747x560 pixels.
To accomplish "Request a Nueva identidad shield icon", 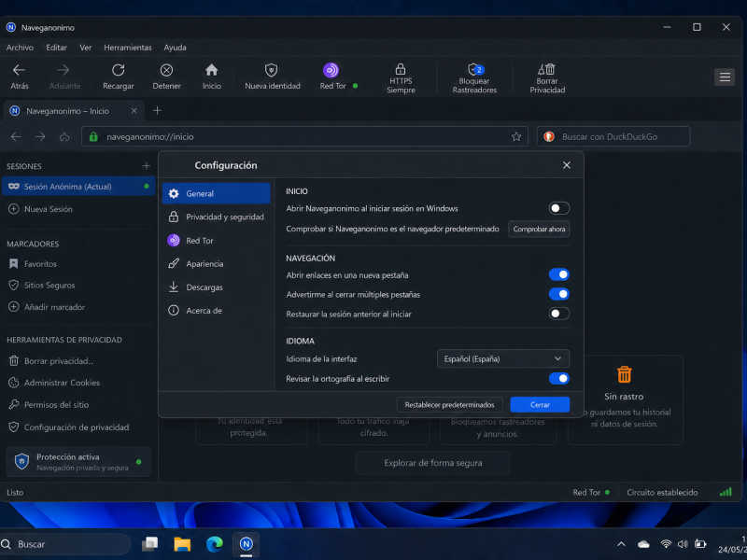I will 271,71.
